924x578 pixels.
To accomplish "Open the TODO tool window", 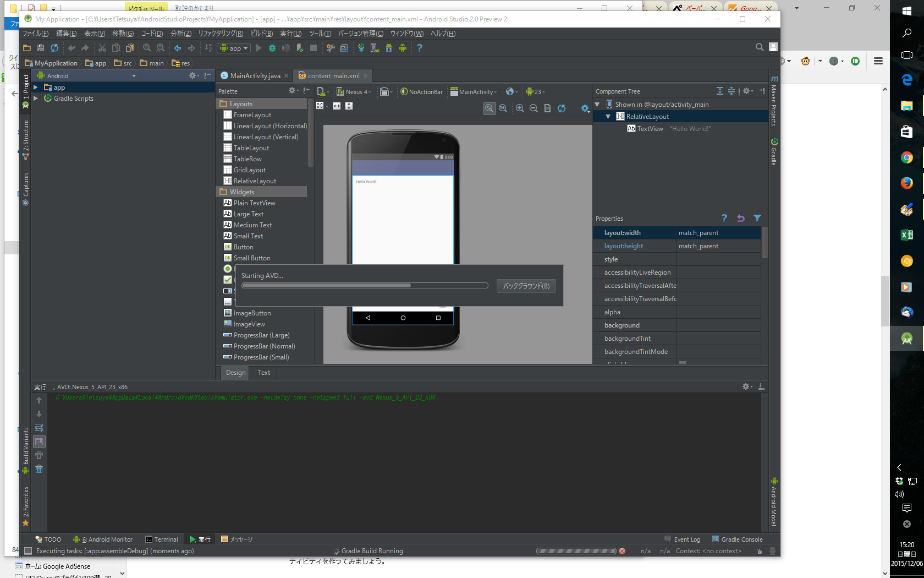I will [48, 539].
